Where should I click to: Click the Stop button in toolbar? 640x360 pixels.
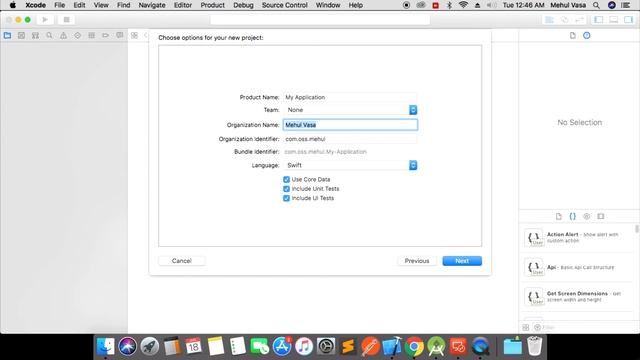67,20
